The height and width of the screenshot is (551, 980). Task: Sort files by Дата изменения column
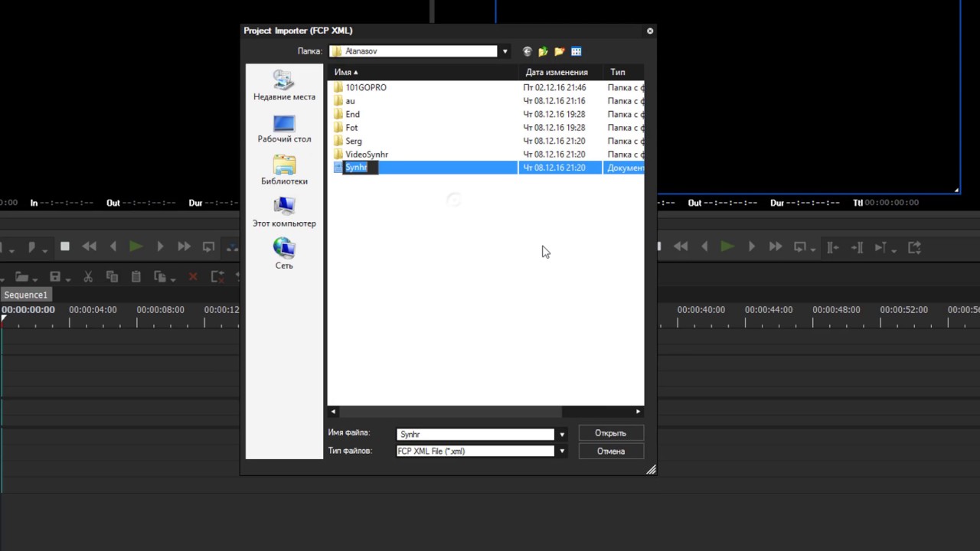coord(561,72)
